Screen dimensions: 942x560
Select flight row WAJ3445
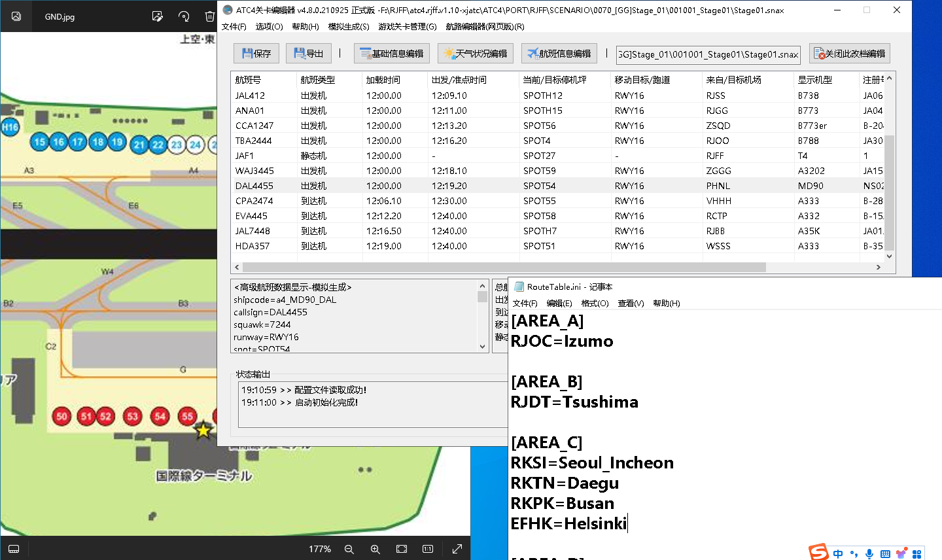point(558,171)
